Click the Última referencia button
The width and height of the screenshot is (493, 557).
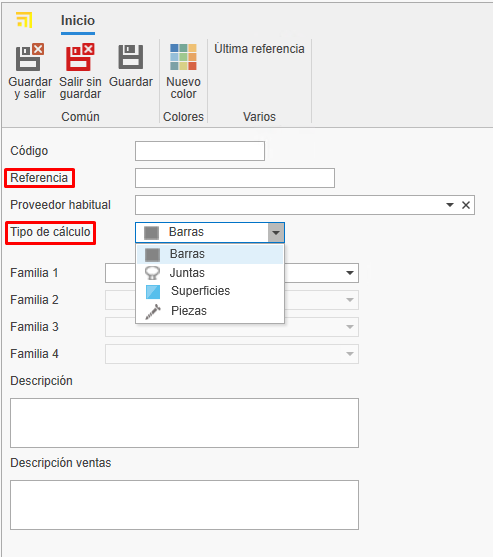coord(259,49)
